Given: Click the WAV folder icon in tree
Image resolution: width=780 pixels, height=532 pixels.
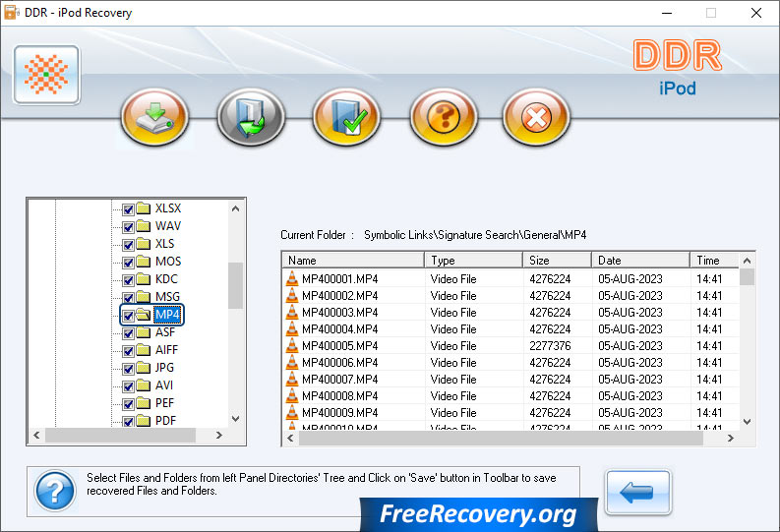Looking at the screenshot, I should pos(144,226).
